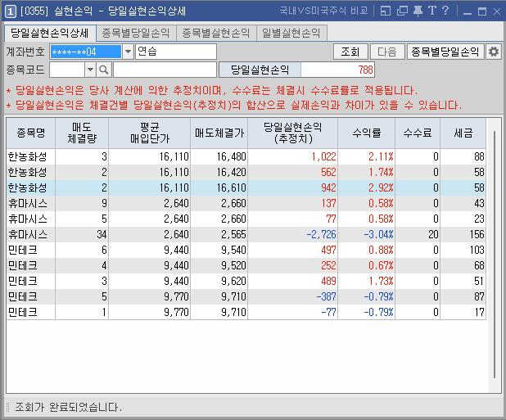Switch to 종목별실현손익 tab
This screenshot has height=420, width=506.
tap(216, 33)
